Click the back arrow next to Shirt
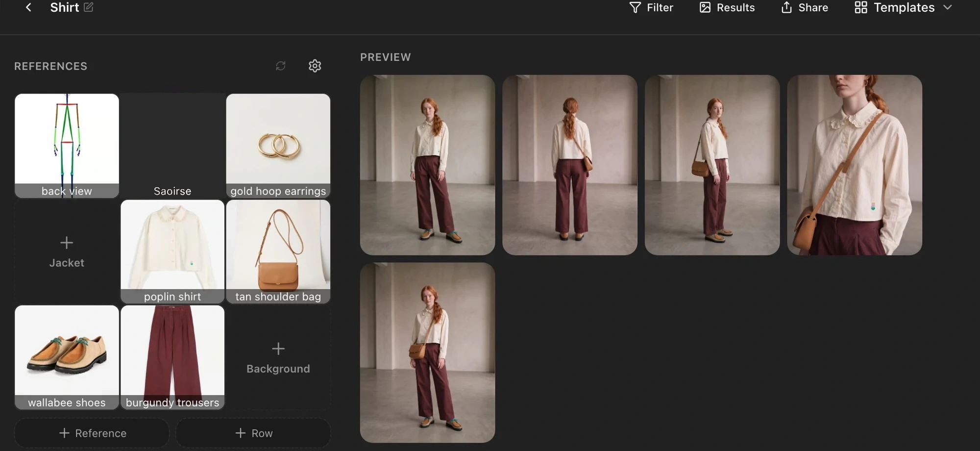 point(28,7)
